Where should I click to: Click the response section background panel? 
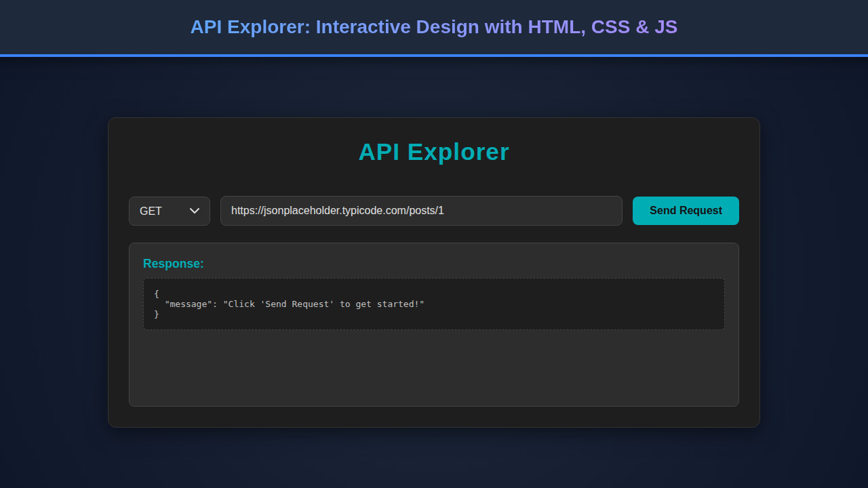[x=434, y=369]
